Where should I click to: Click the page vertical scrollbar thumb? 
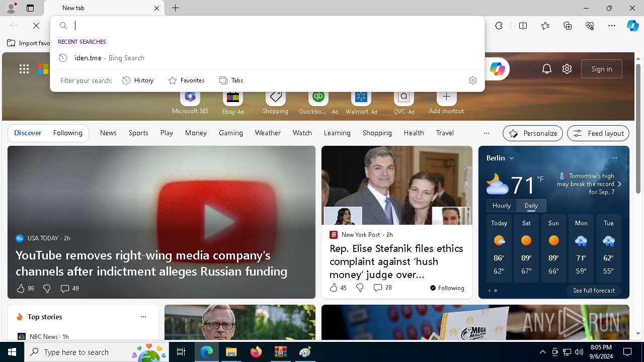(638, 129)
